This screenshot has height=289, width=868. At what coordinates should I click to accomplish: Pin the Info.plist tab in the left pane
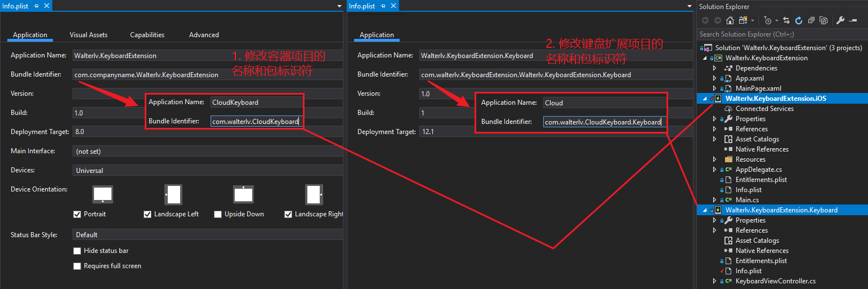point(37,6)
